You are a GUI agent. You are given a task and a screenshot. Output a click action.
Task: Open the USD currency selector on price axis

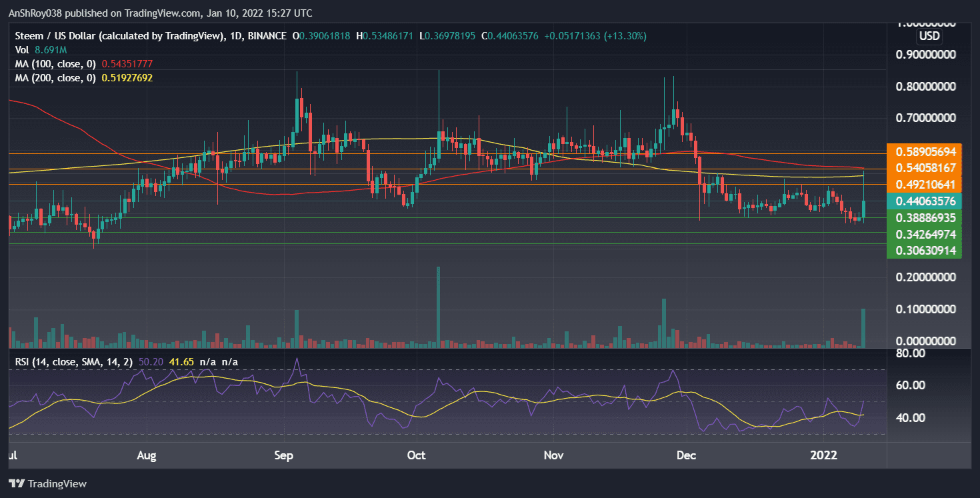[929, 37]
